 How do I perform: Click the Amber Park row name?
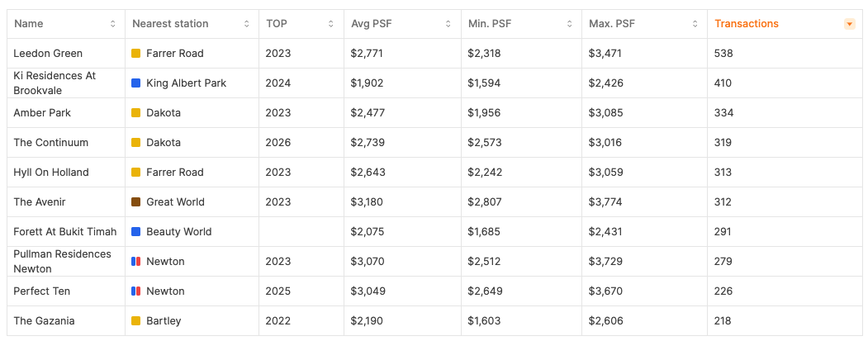pyautogui.click(x=42, y=113)
